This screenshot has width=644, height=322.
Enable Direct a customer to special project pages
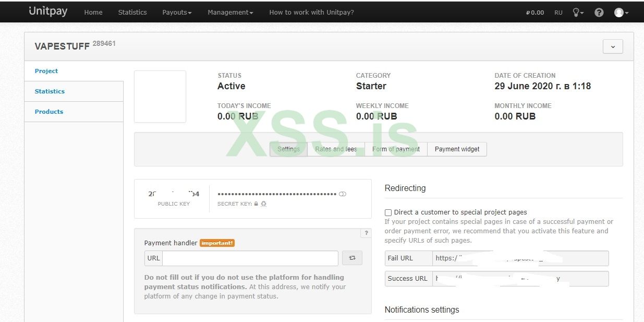[388, 212]
